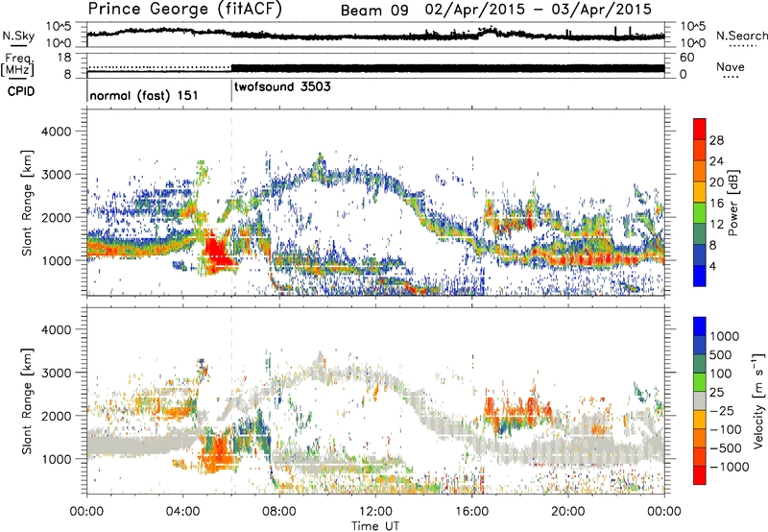Click the '04:00' time axis label
Screen dimensions: 768x532
pyautogui.click(x=182, y=512)
